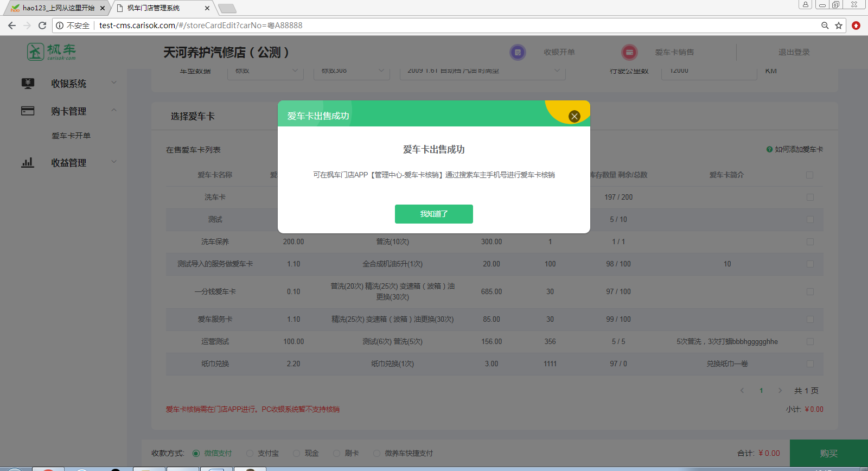Click the browser page reload icon
The width and height of the screenshot is (868, 471).
coord(42,26)
